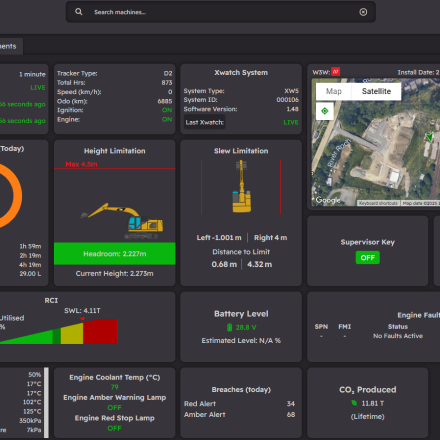The height and width of the screenshot is (440, 440).
Task: Click the Search machines input field
Action: [221, 12]
